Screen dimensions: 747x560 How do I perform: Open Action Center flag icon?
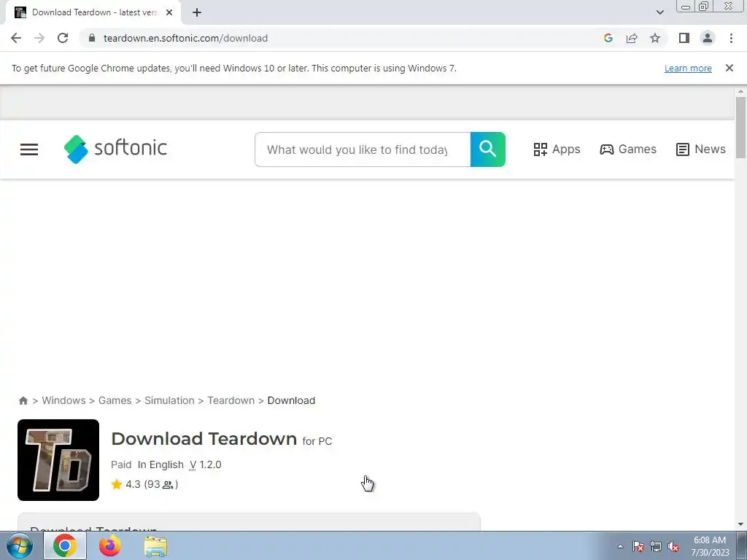point(638,546)
